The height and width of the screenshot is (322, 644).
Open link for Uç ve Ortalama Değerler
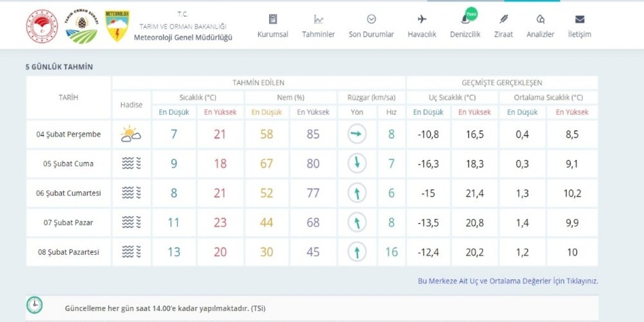(508, 281)
